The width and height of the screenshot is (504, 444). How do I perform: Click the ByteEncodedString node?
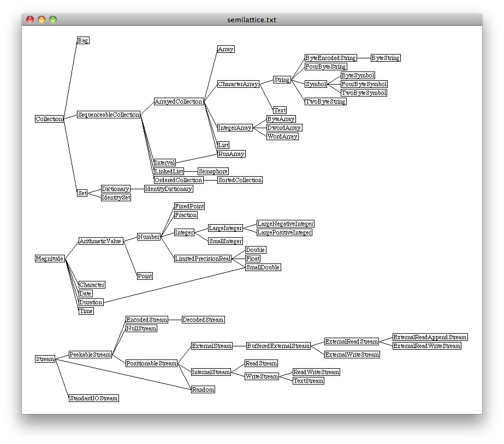[330, 58]
